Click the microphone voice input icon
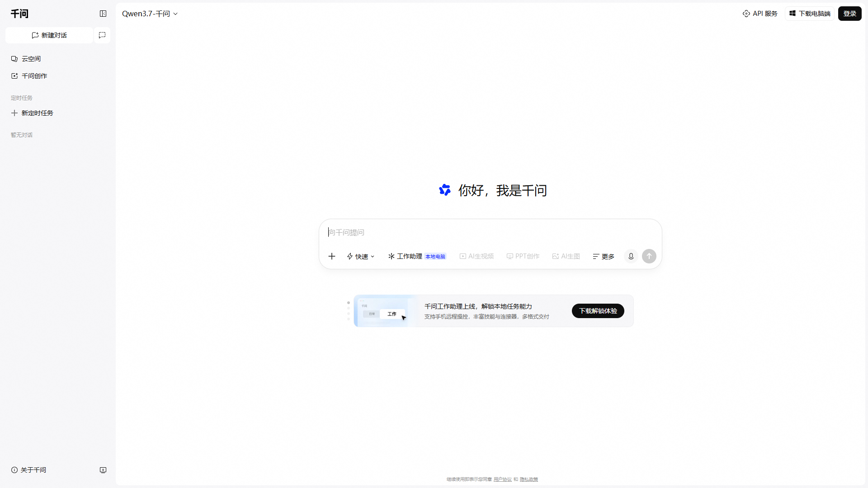 [x=631, y=256]
